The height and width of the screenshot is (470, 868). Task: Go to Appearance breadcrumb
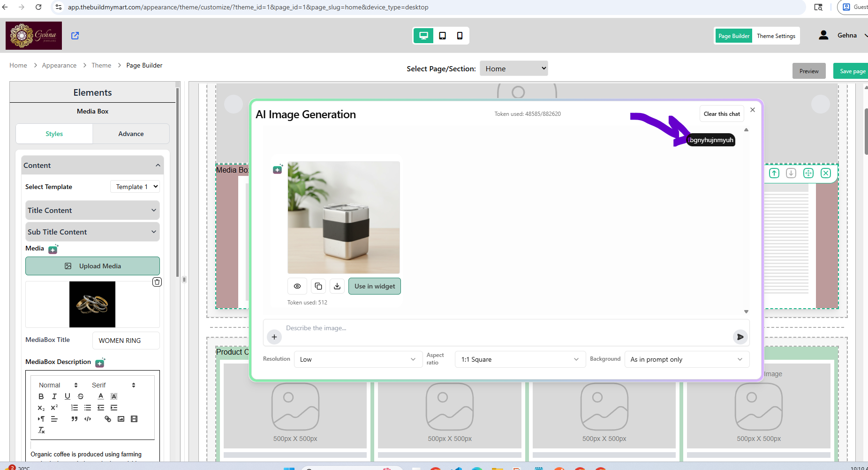(x=59, y=65)
